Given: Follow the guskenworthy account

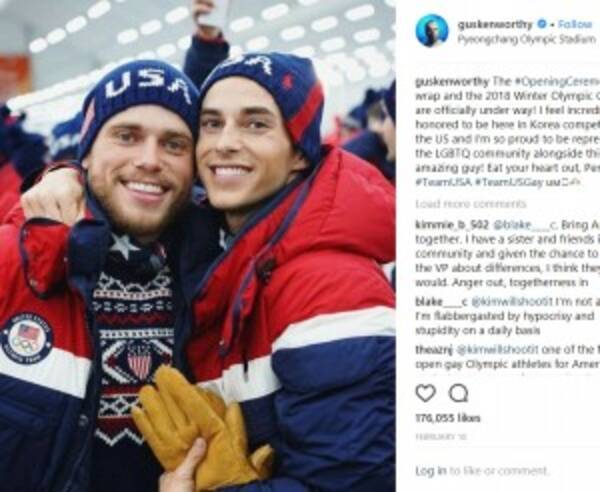Looking at the screenshot, I should [575, 24].
